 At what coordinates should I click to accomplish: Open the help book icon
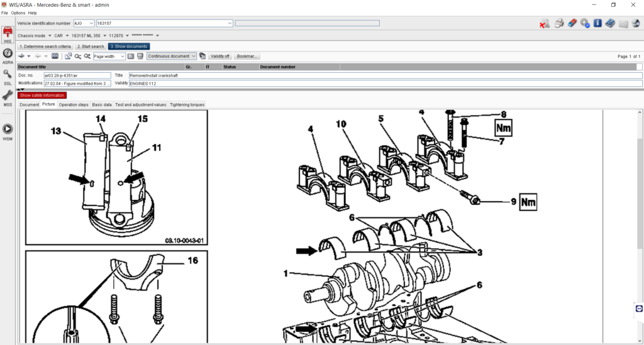[x=610, y=23]
